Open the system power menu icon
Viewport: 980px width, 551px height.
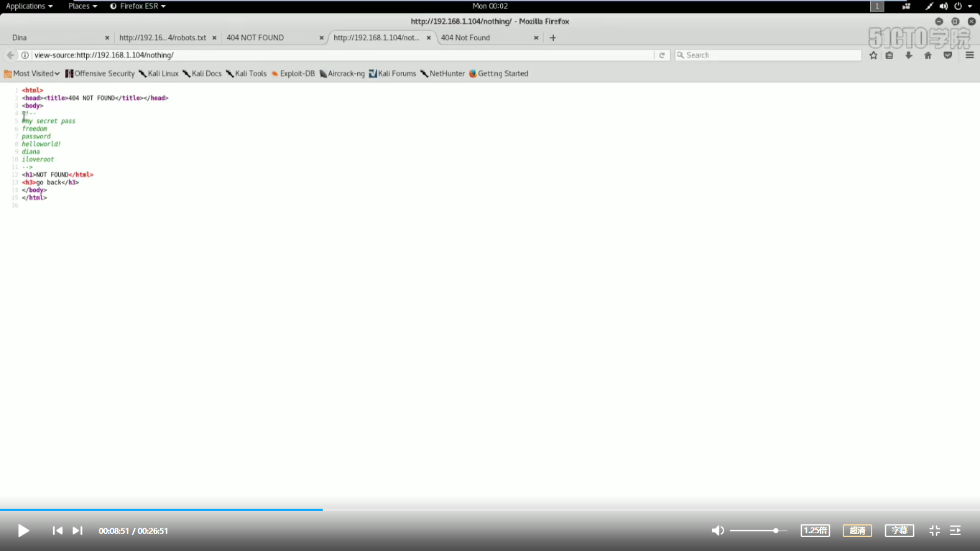958,6
